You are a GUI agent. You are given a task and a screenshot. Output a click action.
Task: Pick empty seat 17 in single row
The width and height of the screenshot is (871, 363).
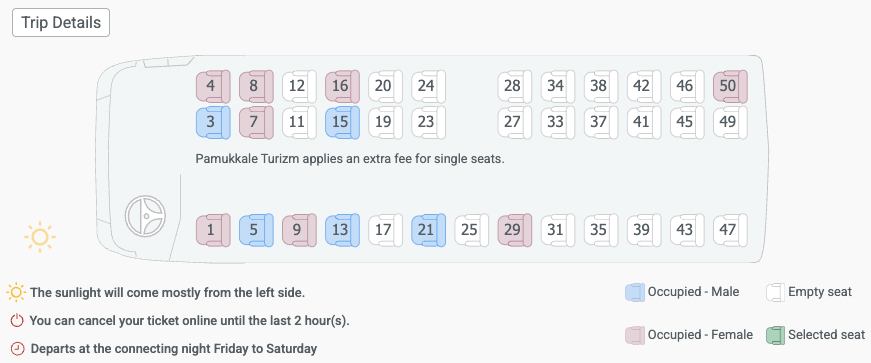pyautogui.click(x=385, y=230)
